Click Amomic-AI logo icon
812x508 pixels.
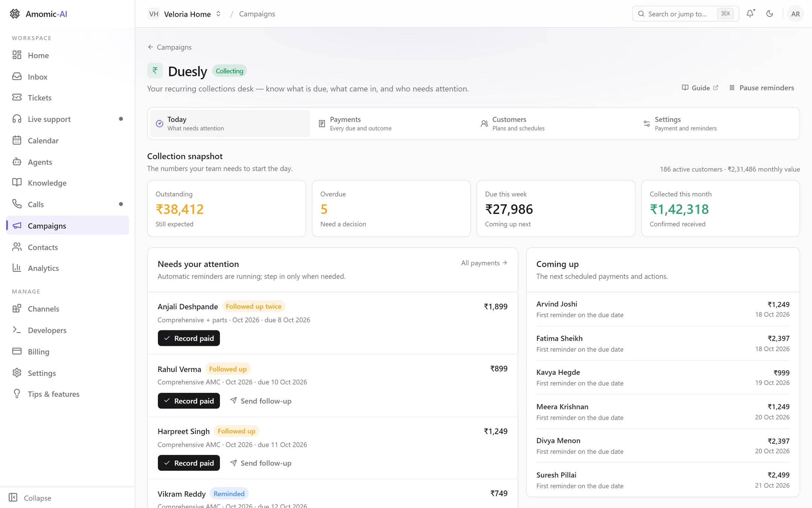[15, 14]
